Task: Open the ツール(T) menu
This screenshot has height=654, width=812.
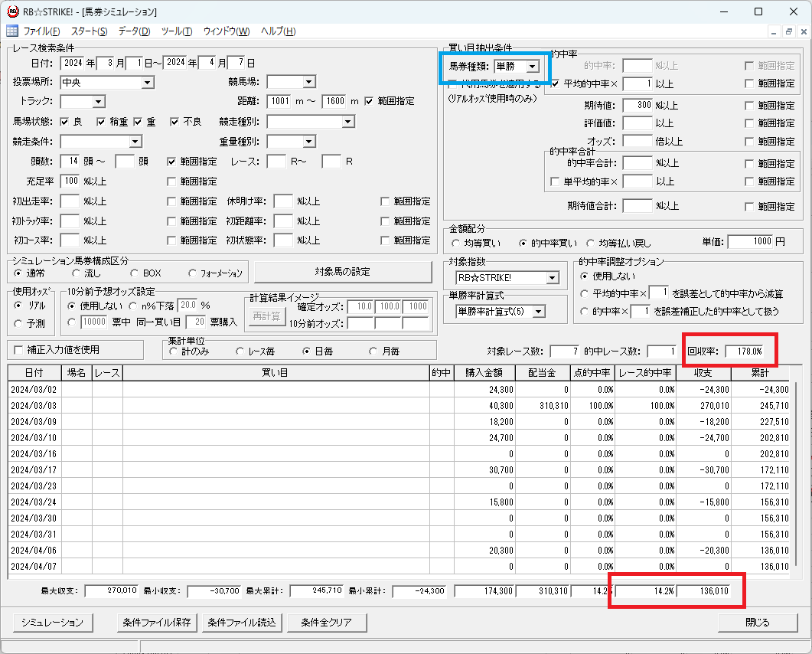Action: click(x=177, y=31)
